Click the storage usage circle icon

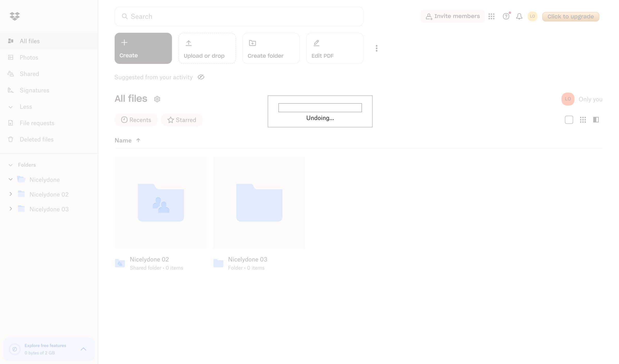click(15, 349)
